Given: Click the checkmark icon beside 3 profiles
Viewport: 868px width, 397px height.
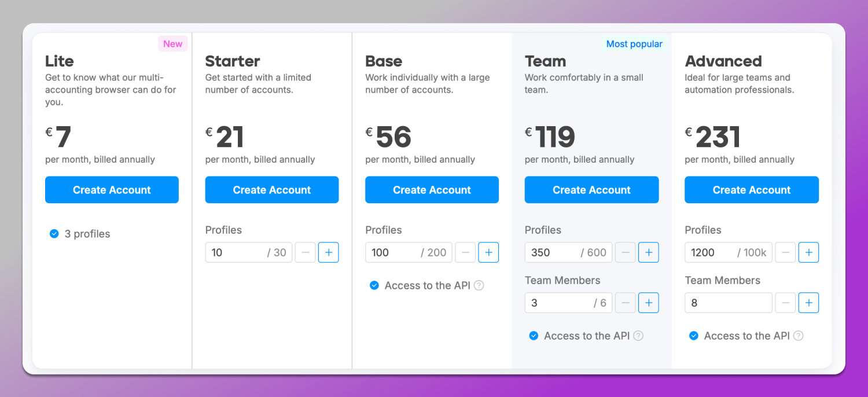Looking at the screenshot, I should tap(54, 234).
